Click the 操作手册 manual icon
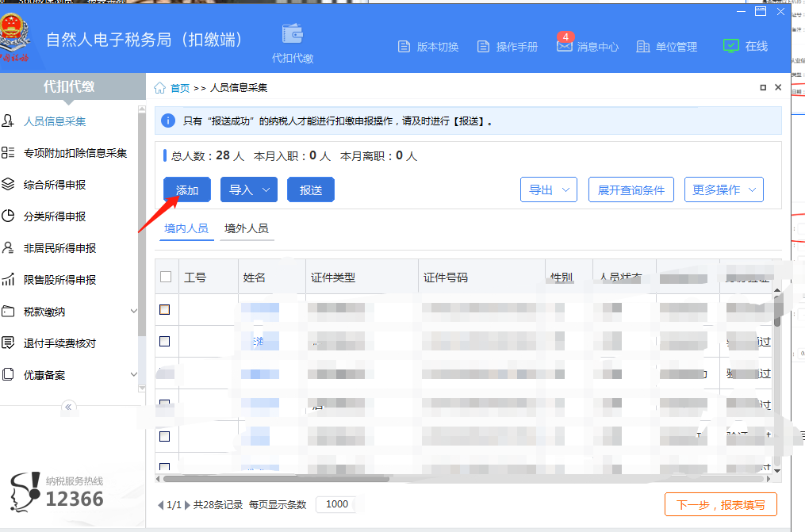Image resolution: width=805 pixels, height=532 pixels. (483, 47)
